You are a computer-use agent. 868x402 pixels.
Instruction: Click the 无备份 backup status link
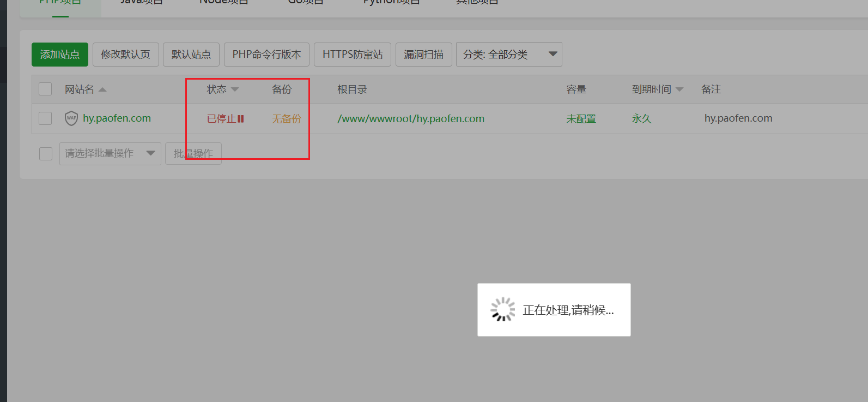pos(287,119)
